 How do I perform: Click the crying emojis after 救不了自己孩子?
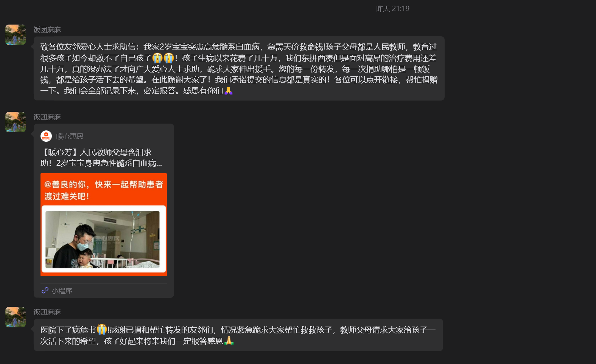tap(163, 58)
